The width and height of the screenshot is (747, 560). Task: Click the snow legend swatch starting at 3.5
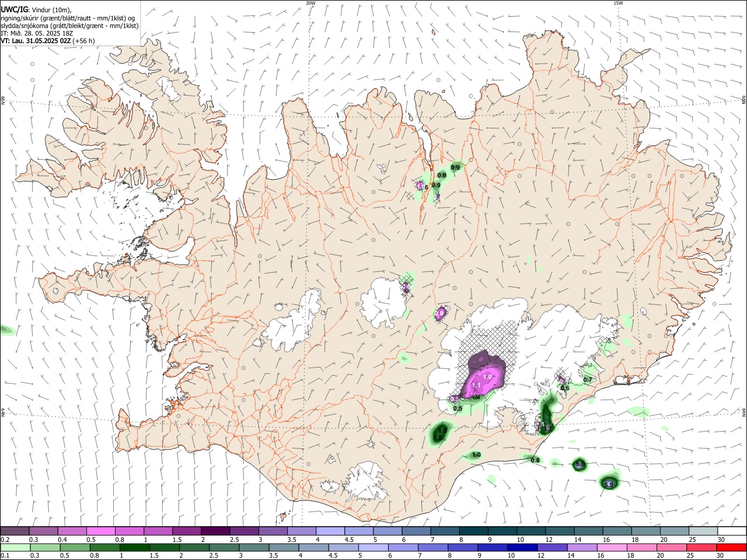(x=301, y=531)
